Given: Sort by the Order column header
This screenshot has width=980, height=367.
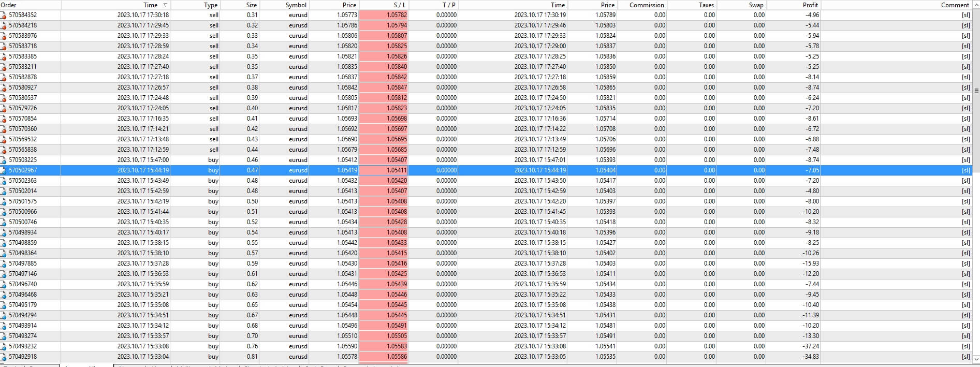Looking at the screenshot, I should pyautogui.click(x=31, y=5).
